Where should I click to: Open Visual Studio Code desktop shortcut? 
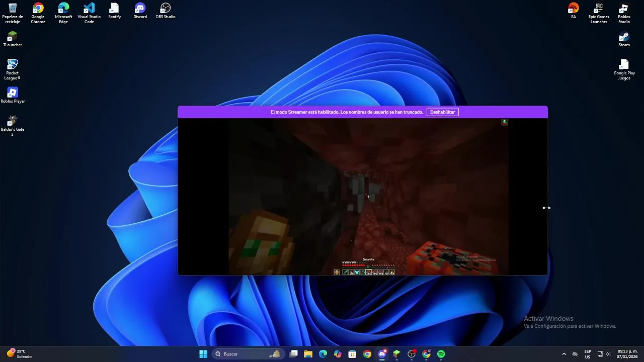point(89,14)
